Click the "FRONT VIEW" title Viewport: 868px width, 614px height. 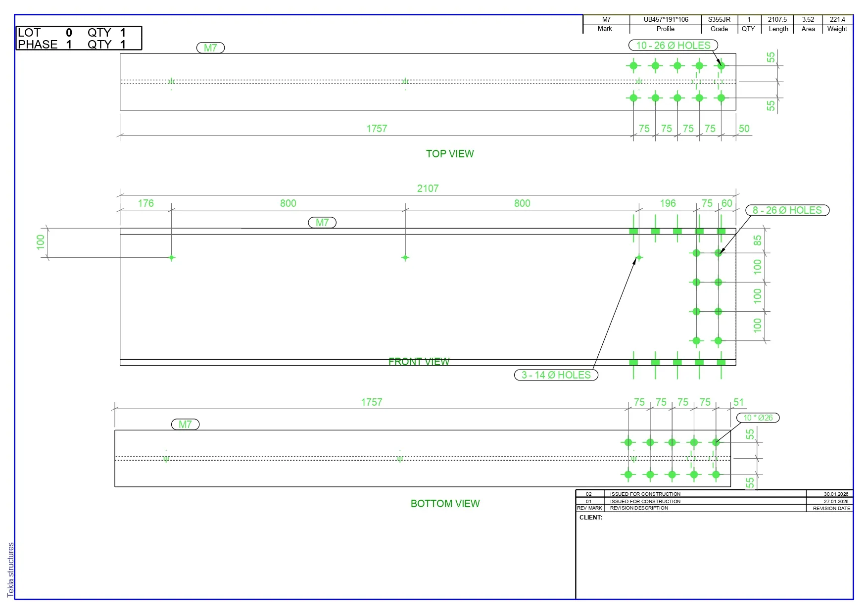coord(419,362)
